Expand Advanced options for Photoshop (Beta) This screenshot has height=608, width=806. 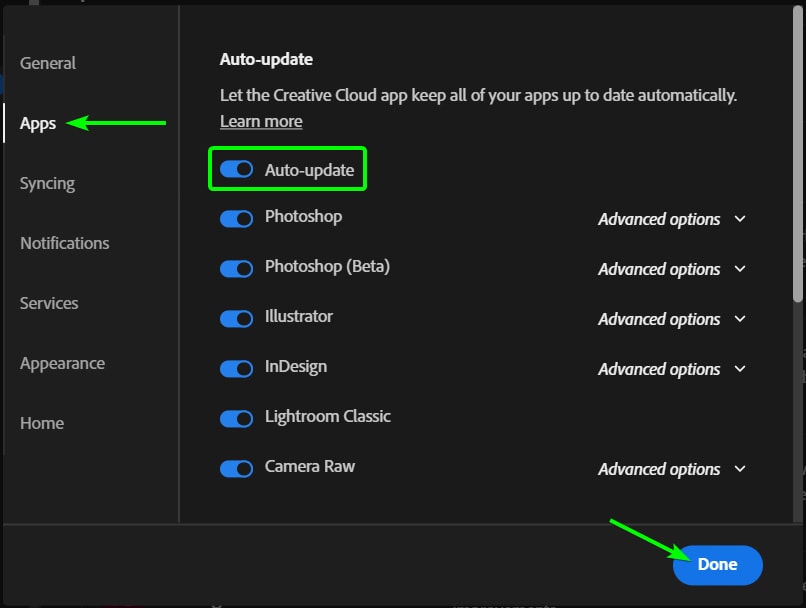point(672,269)
